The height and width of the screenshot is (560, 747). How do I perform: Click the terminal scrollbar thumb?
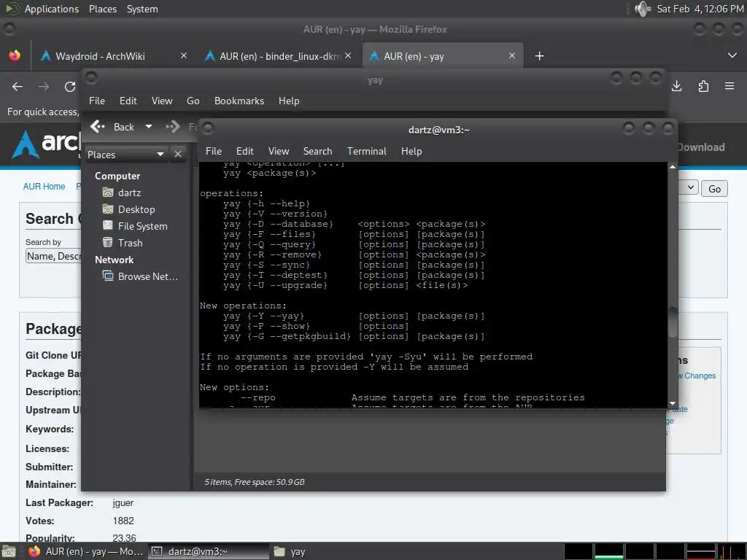(x=672, y=322)
